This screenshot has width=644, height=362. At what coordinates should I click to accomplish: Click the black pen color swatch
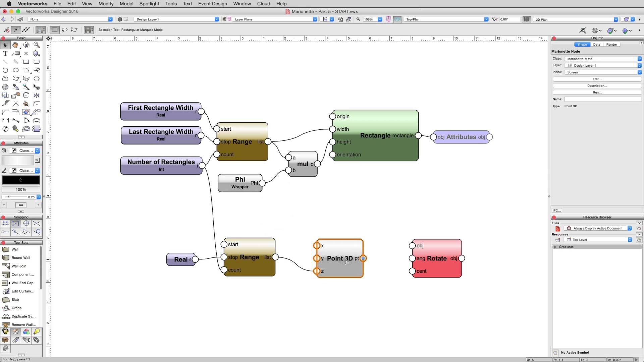click(x=21, y=180)
